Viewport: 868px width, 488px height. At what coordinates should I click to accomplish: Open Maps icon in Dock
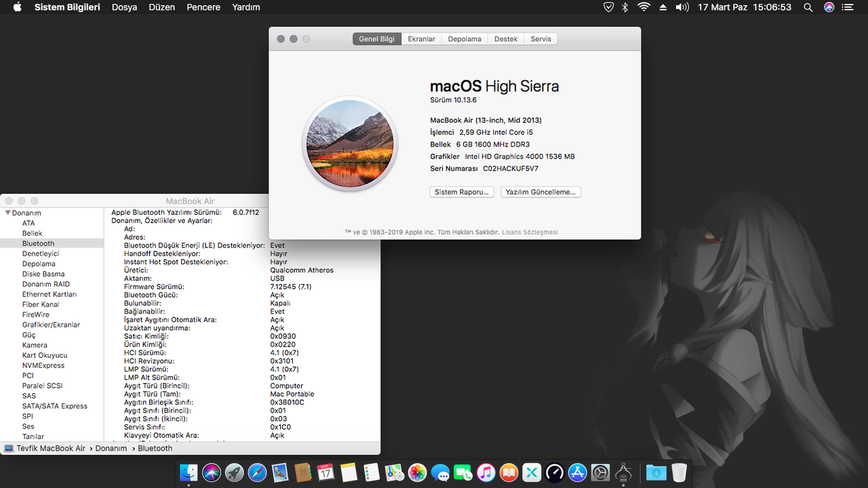(x=395, y=472)
